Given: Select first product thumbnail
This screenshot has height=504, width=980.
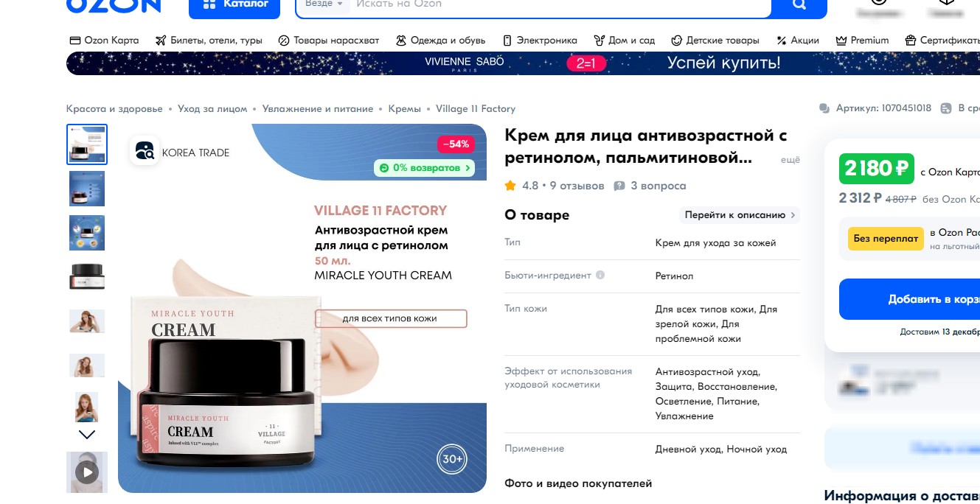Looking at the screenshot, I should pyautogui.click(x=87, y=144).
